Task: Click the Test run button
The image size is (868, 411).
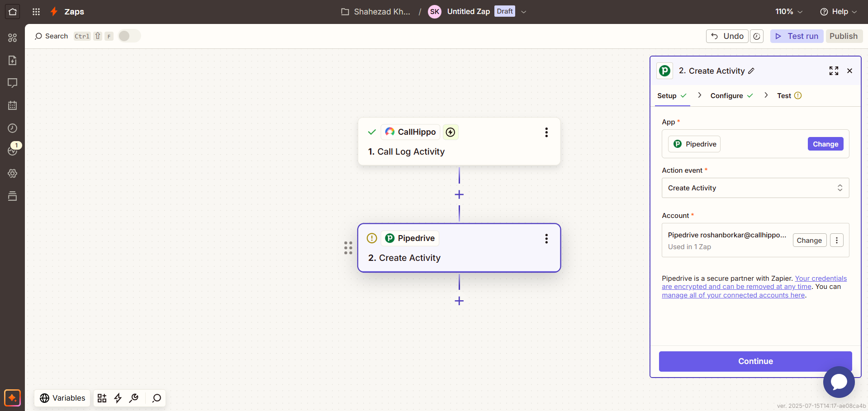Action: click(x=797, y=36)
